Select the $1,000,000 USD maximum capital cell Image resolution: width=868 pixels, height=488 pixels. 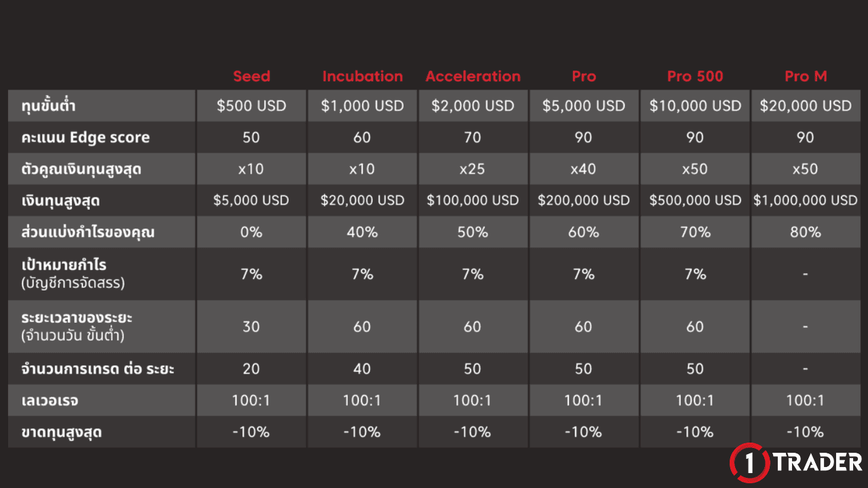coord(806,201)
